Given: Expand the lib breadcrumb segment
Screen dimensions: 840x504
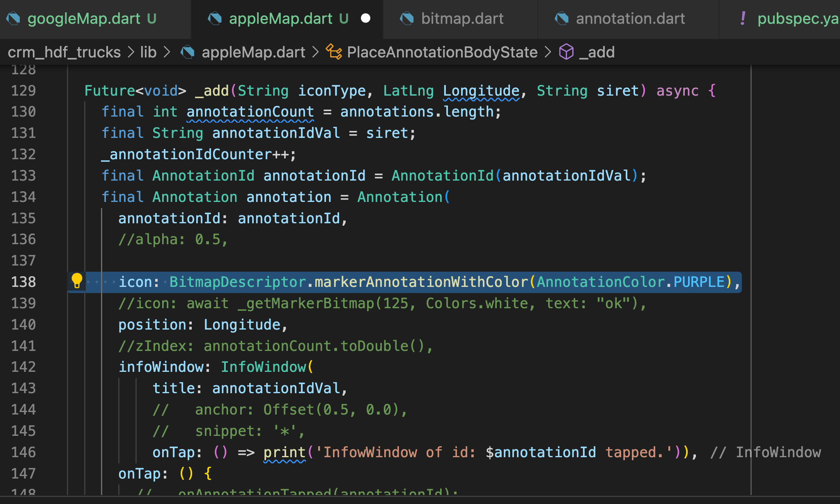Looking at the screenshot, I should click(148, 52).
